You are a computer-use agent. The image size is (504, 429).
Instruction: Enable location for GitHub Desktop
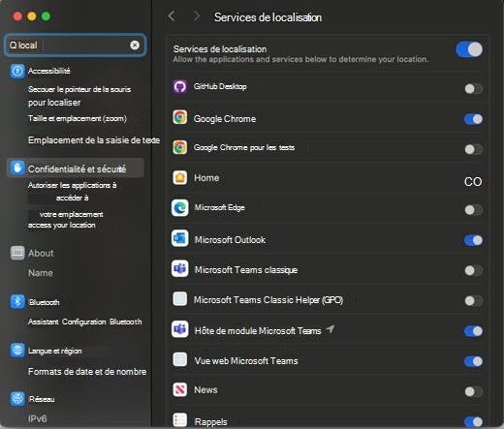[x=474, y=89]
